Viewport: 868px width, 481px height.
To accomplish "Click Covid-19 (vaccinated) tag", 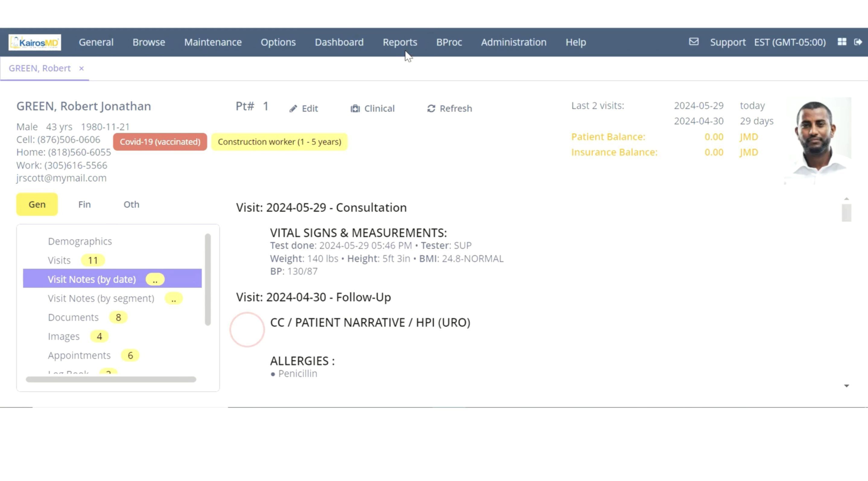I will pos(160,142).
